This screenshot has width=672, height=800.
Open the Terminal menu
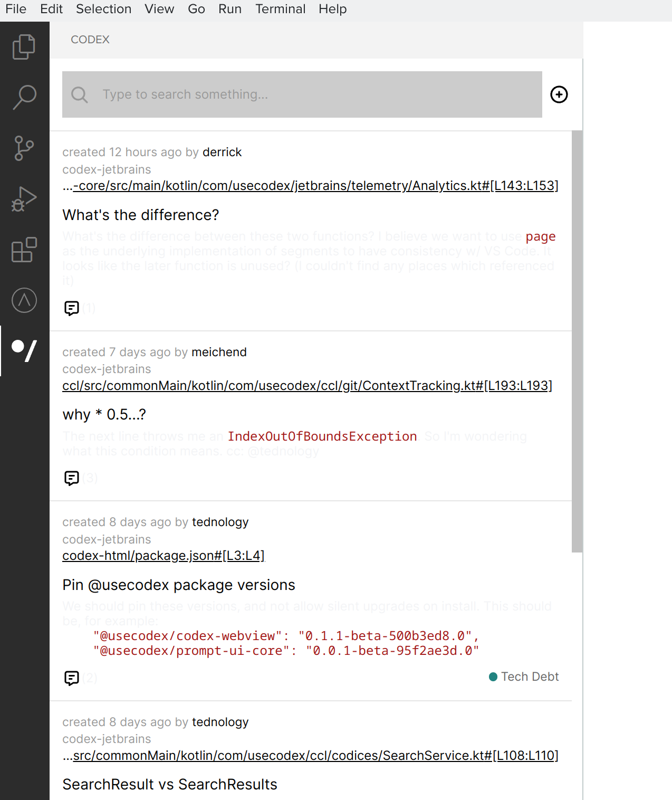click(280, 9)
